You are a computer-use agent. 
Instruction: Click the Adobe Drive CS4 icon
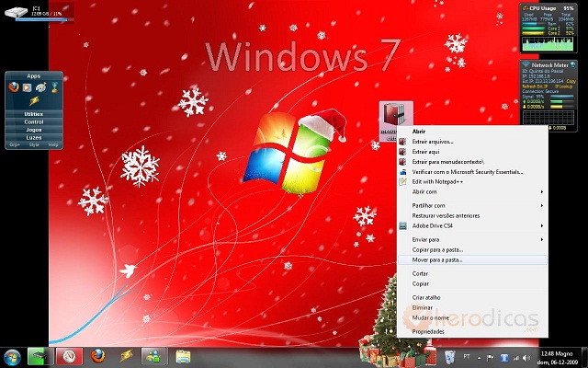tap(402, 226)
